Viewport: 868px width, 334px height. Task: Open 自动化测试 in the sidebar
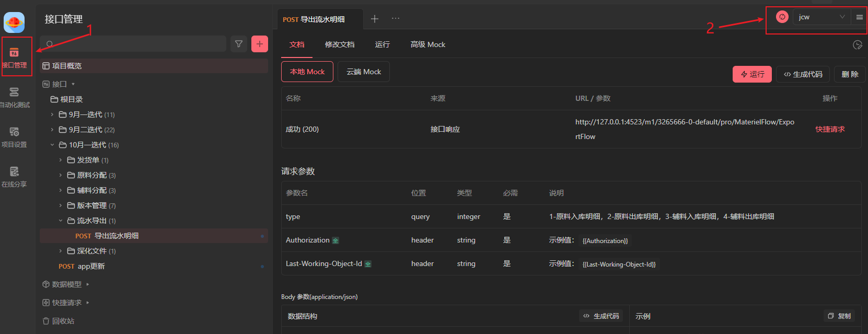pos(14,97)
